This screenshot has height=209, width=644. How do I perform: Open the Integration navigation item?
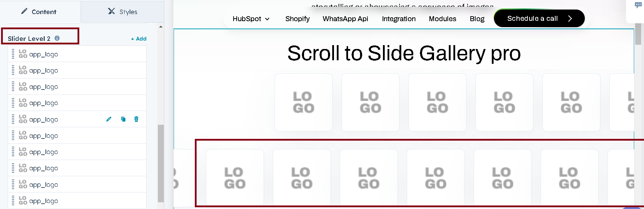(399, 19)
